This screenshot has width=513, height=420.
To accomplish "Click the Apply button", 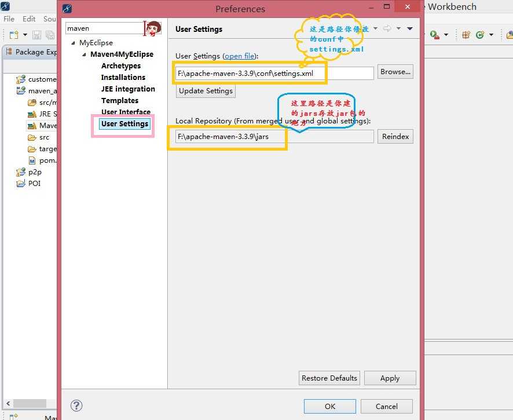I will pyautogui.click(x=390, y=378).
